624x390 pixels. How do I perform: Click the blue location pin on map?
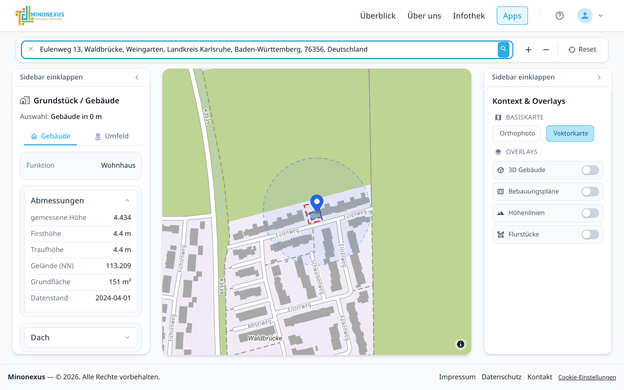tap(317, 203)
